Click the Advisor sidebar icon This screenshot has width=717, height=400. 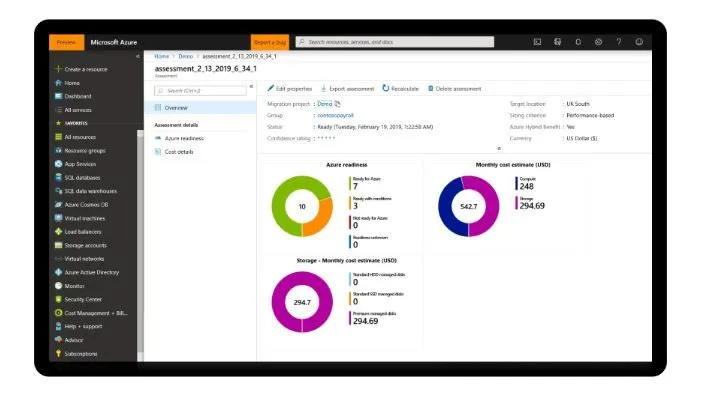pyautogui.click(x=58, y=340)
